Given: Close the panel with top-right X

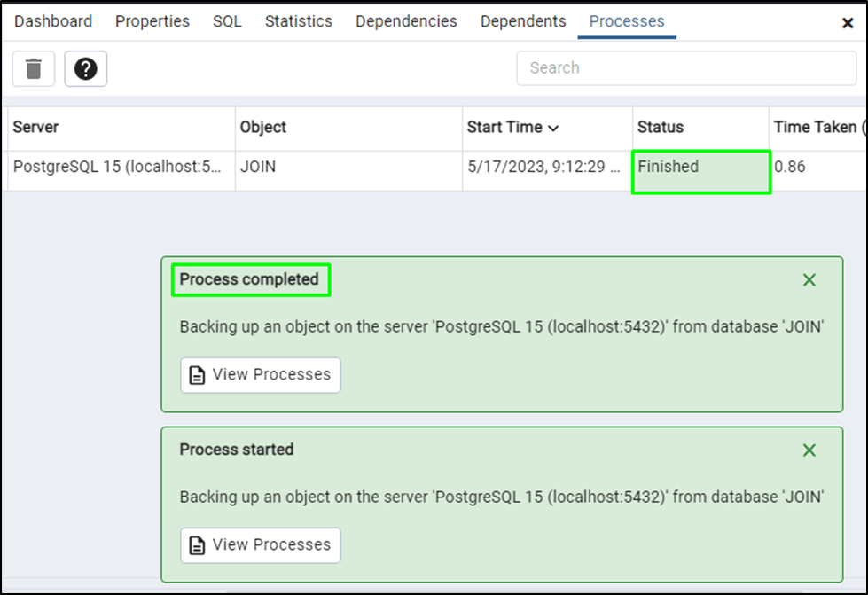Looking at the screenshot, I should tap(848, 24).
